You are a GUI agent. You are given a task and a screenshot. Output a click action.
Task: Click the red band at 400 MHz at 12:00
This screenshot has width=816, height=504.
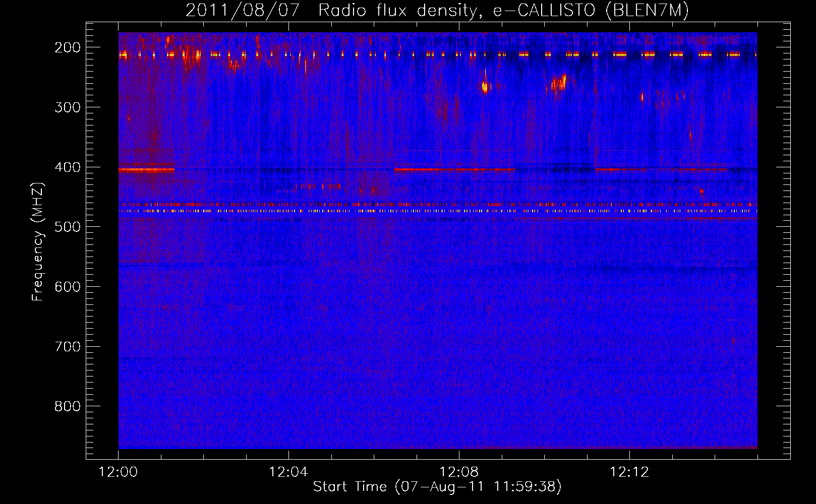tap(146, 170)
